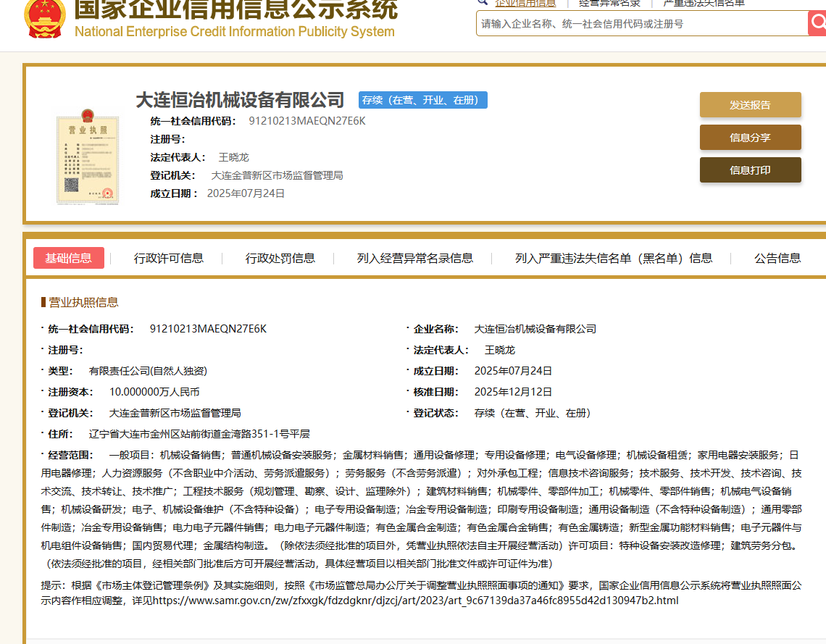The height and width of the screenshot is (644, 826).
Task: Click the approval date 2025年12月12日
Action: [x=513, y=392]
